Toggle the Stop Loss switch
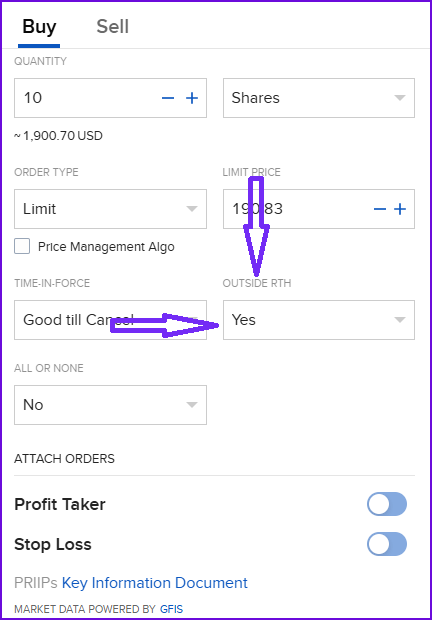 pyautogui.click(x=387, y=544)
